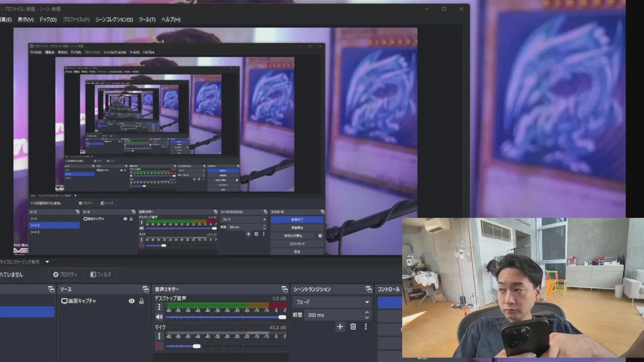Decrease transition duration with down arrow (main window)
644x362 pixels.
click(367, 318)
